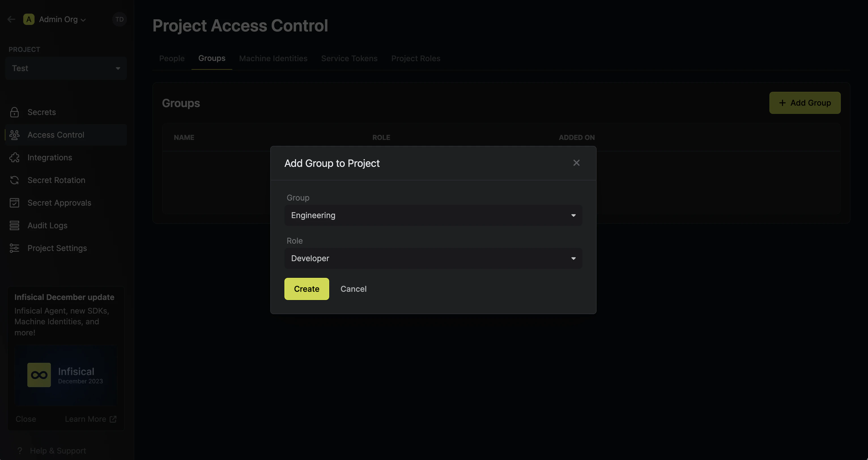The image size is (868, 460).
Task: Click the Secrets lock icon
Action: coord(14,112)
